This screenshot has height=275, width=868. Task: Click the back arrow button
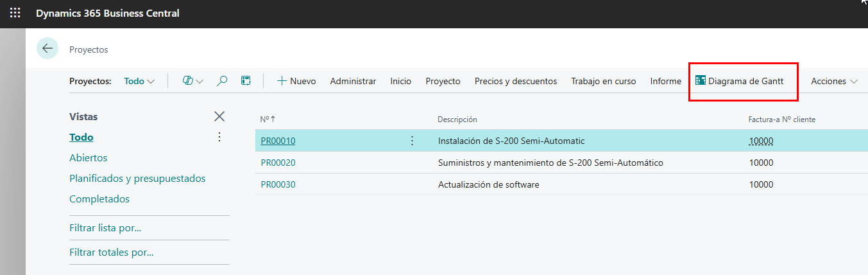click(x=47, y=49)
